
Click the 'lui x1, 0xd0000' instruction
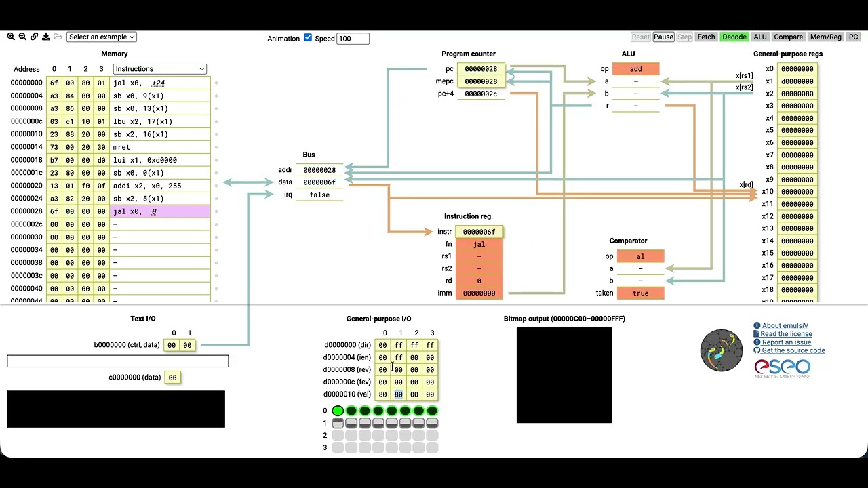pos(160,160)
